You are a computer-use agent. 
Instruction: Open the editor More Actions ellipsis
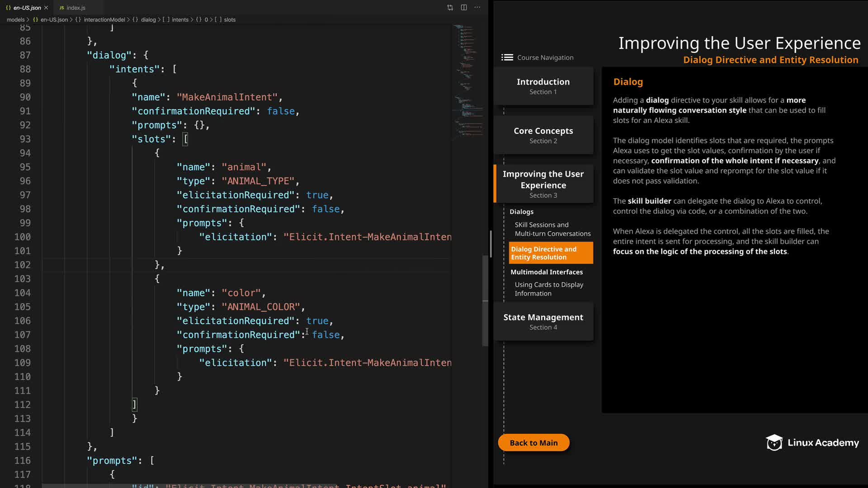(477, 8)
